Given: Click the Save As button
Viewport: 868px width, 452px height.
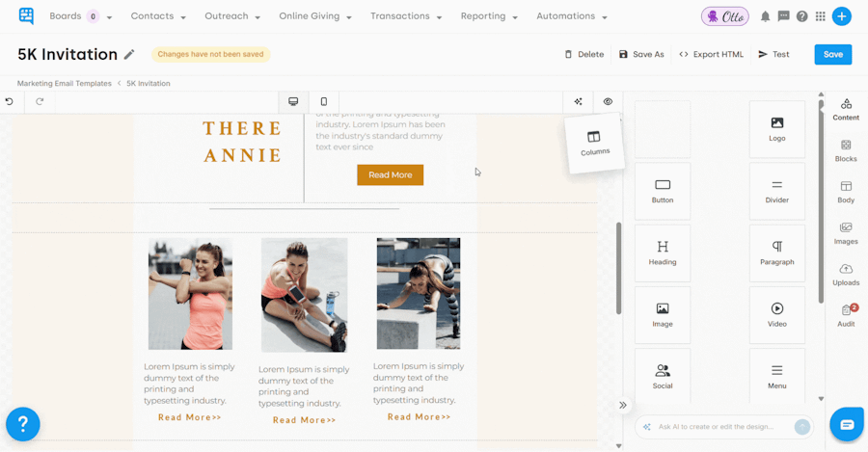Looking at the screenshot, I should click(x=641, y=54).
